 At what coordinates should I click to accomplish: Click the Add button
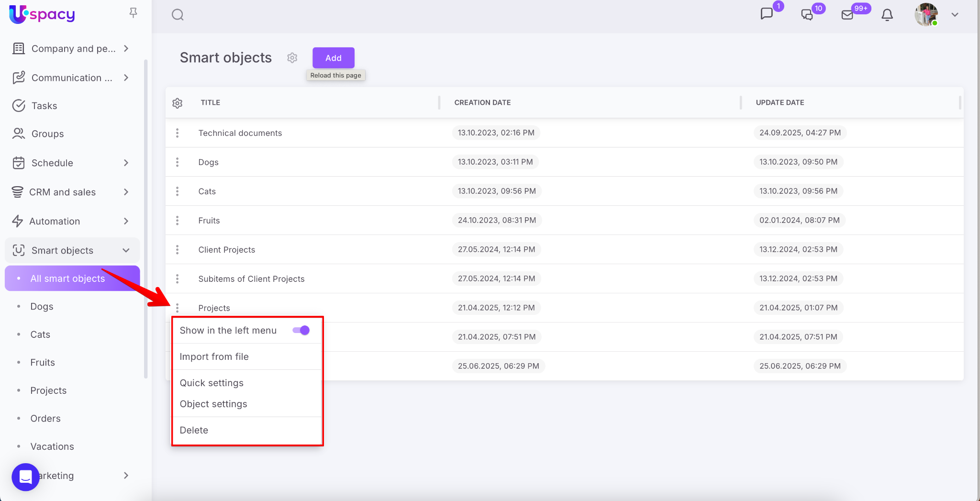(334, 58)
